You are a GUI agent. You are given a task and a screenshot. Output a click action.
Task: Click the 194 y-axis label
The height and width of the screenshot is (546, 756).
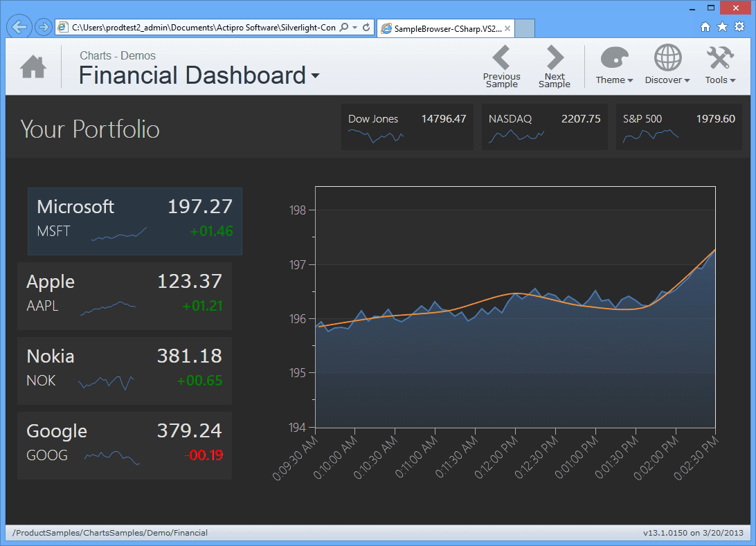[x=298, y=428]
